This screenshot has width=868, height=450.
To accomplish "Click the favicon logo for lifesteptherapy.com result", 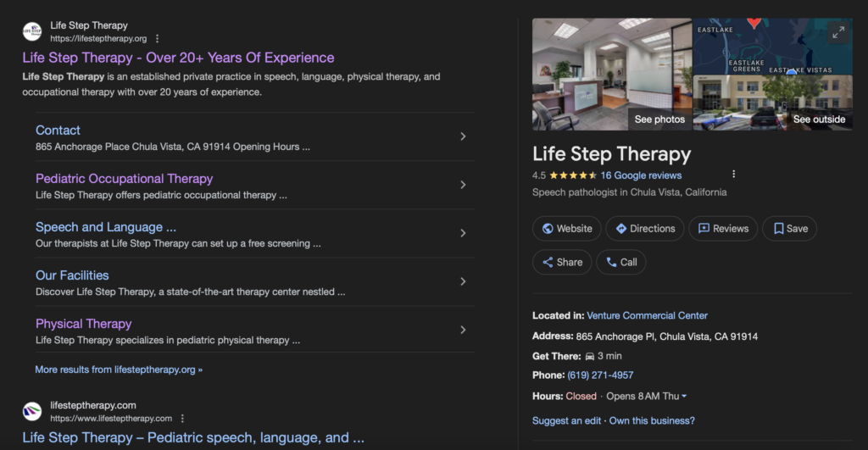I will click(x=32, y=412).
